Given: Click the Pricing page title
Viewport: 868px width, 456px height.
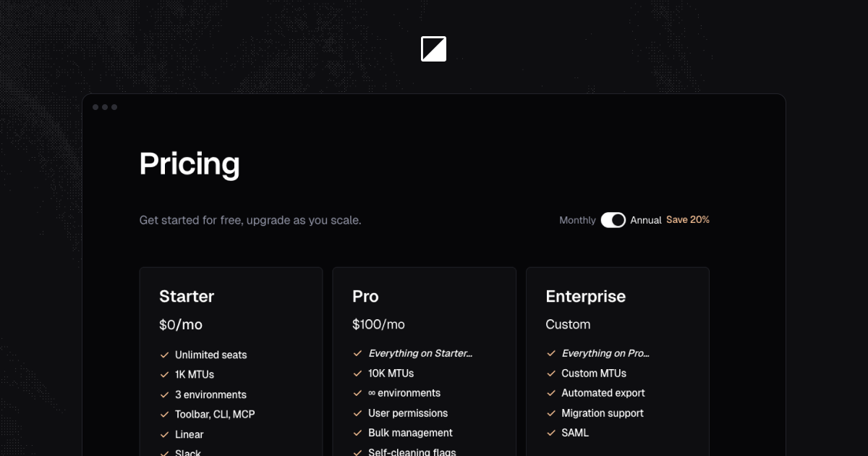Looking at the screenshot, I should [190, 164].
